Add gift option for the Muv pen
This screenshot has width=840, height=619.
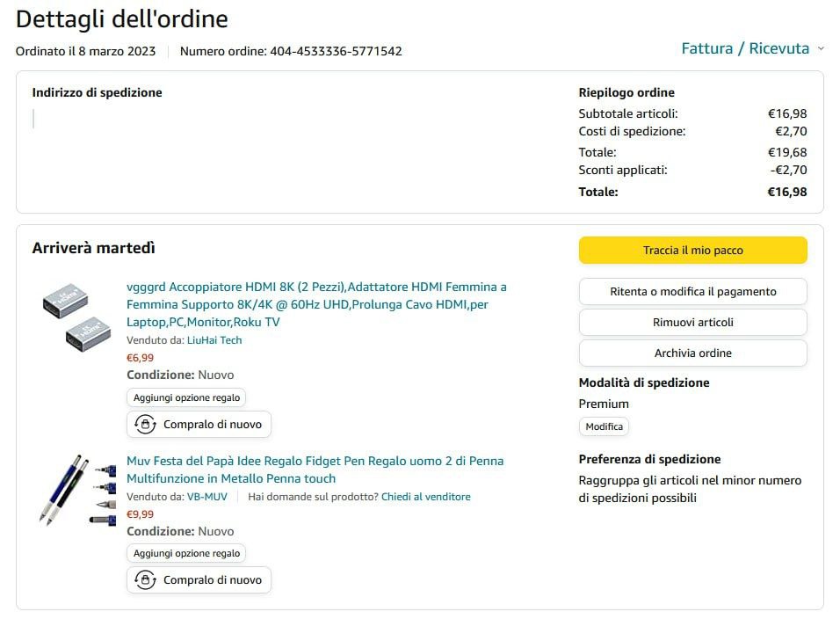pyautogui.click(x=186, y=553)
